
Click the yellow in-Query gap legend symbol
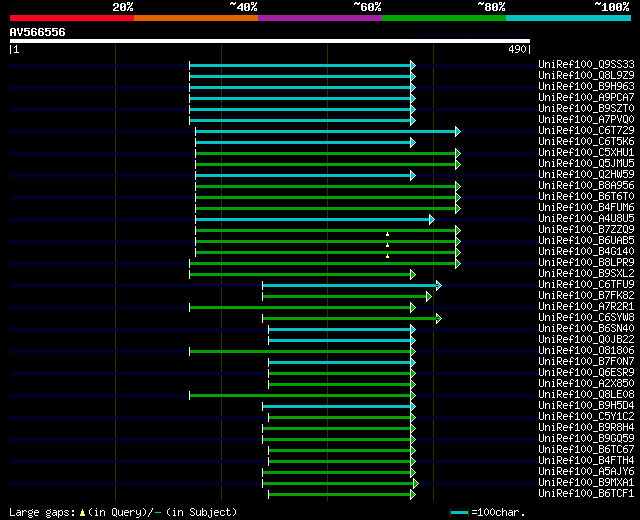(82, 512)
